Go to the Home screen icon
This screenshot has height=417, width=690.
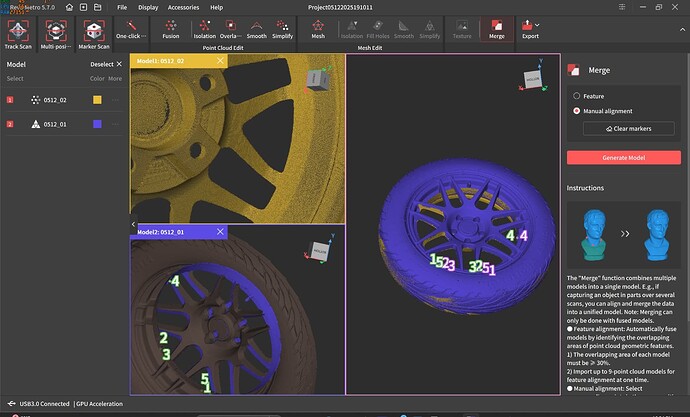[69, 7]
